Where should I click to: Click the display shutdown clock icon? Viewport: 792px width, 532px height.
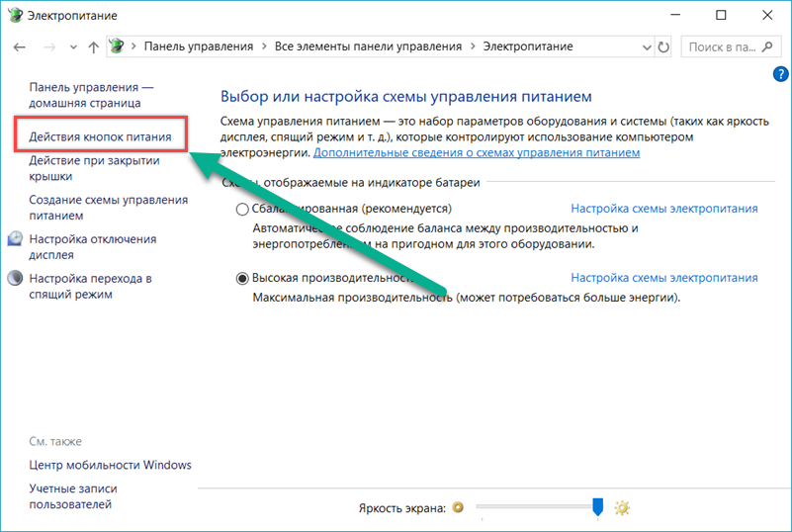pos(15,238)
